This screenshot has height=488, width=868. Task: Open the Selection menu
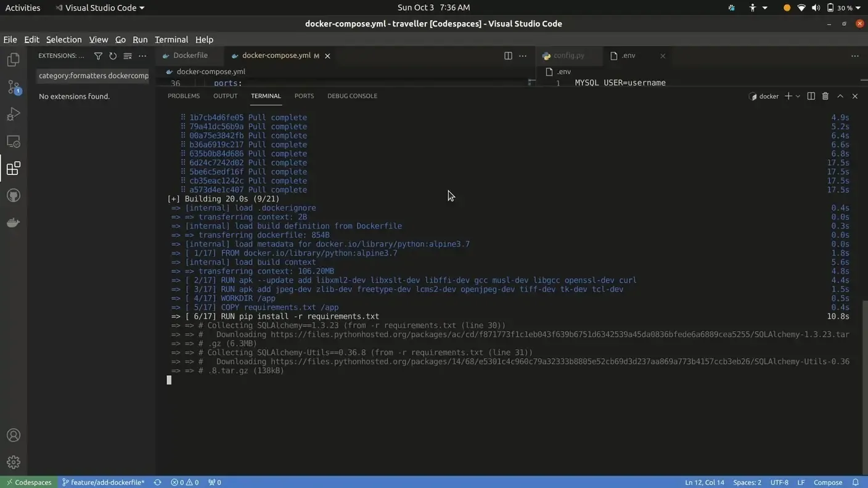63,39
